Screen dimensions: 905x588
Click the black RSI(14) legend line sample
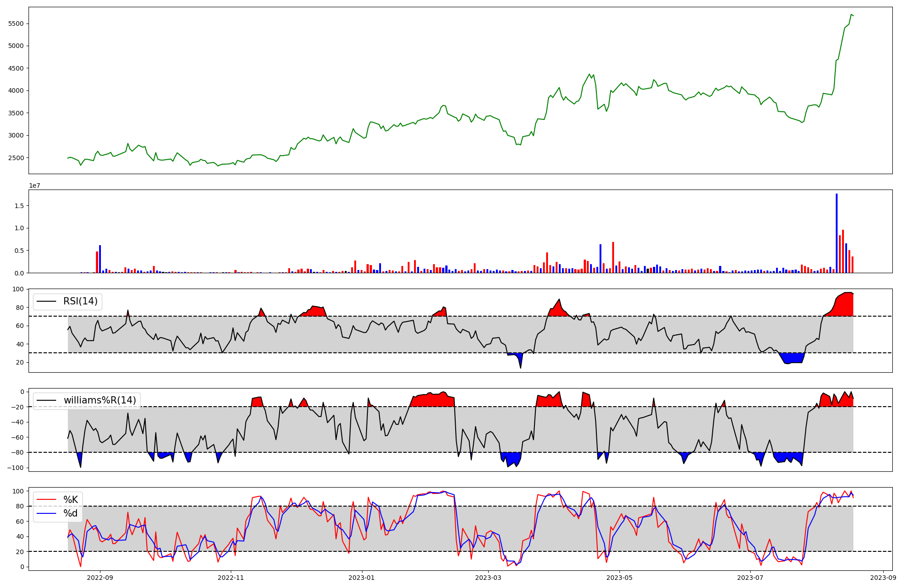pos(46,301)
